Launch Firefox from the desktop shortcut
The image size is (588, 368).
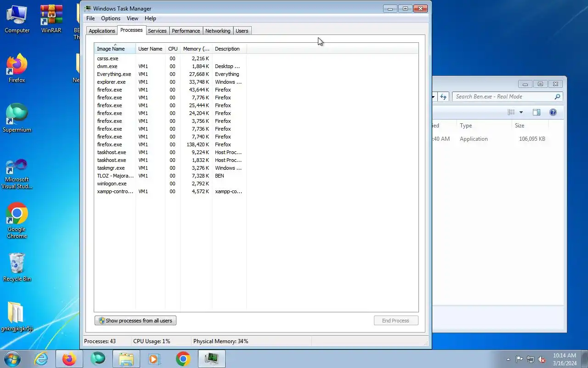17,69
